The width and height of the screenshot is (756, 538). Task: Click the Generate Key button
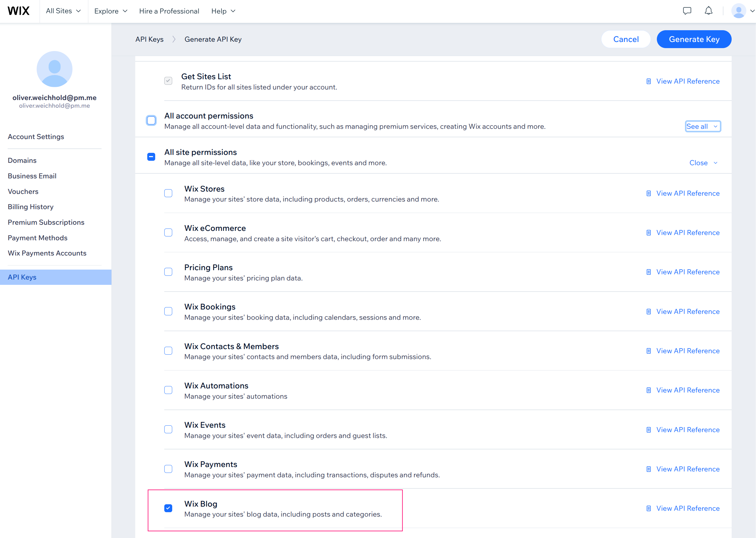[x=694, y=39]
